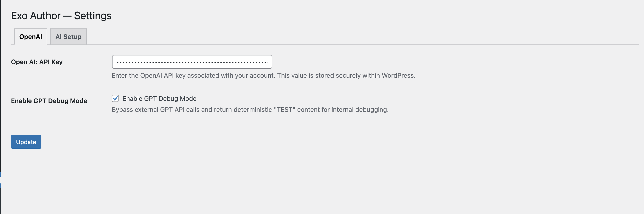Select the OpenAI settings tab
644x214 pixels.
[x=30, y=37]
